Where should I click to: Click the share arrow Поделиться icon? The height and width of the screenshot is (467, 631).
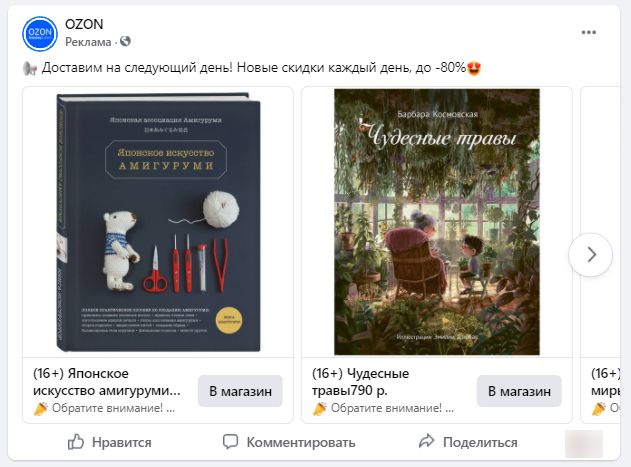427,441
